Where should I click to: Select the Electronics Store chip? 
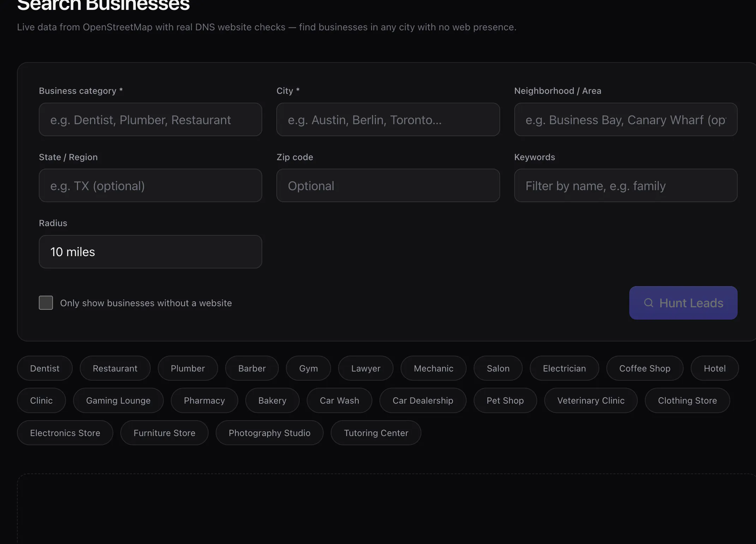pyautogui.click(x=65, y=433)
